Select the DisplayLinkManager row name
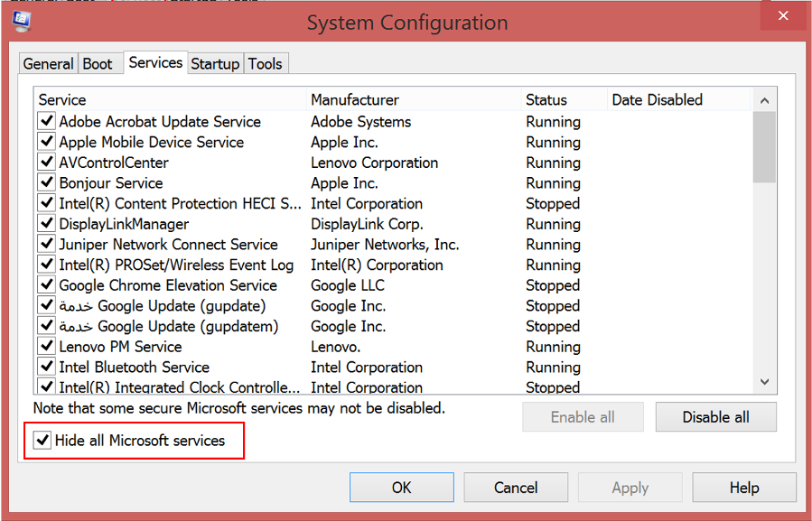 coord(124,224)
